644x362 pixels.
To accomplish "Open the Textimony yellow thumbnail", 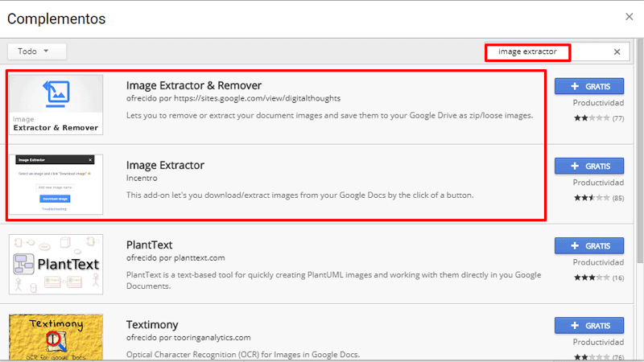I will (56, 337).
